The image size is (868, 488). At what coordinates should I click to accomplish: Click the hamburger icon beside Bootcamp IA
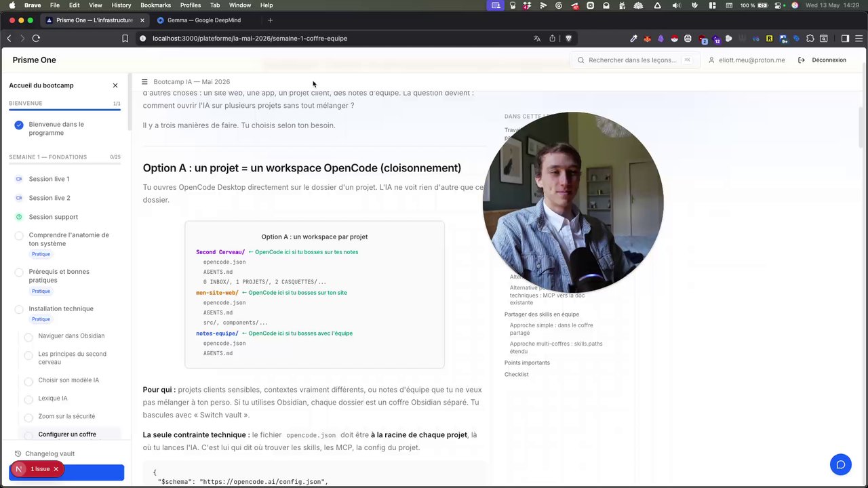[x=144, y=82]
